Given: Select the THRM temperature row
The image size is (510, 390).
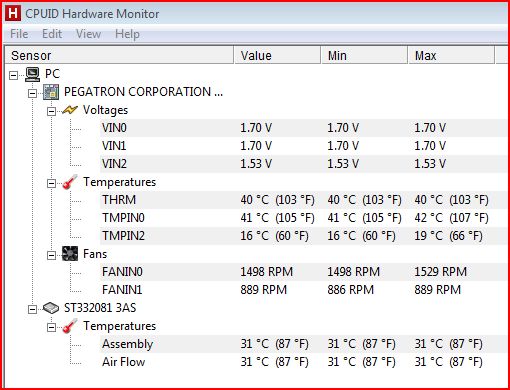Looking at the screenshot, I should pos(303,200).
